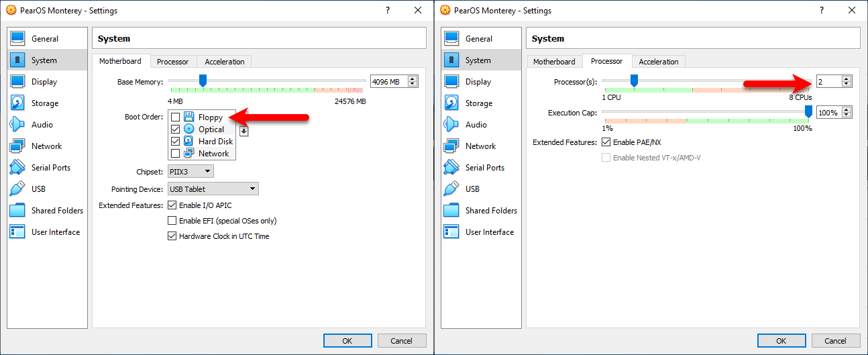Click OK in left Settings window

347,341
